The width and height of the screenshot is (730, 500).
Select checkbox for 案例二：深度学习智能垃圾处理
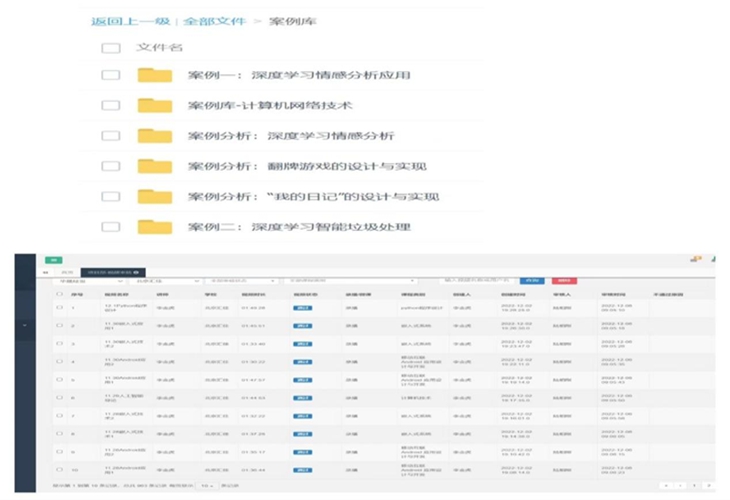click(110, 227)
